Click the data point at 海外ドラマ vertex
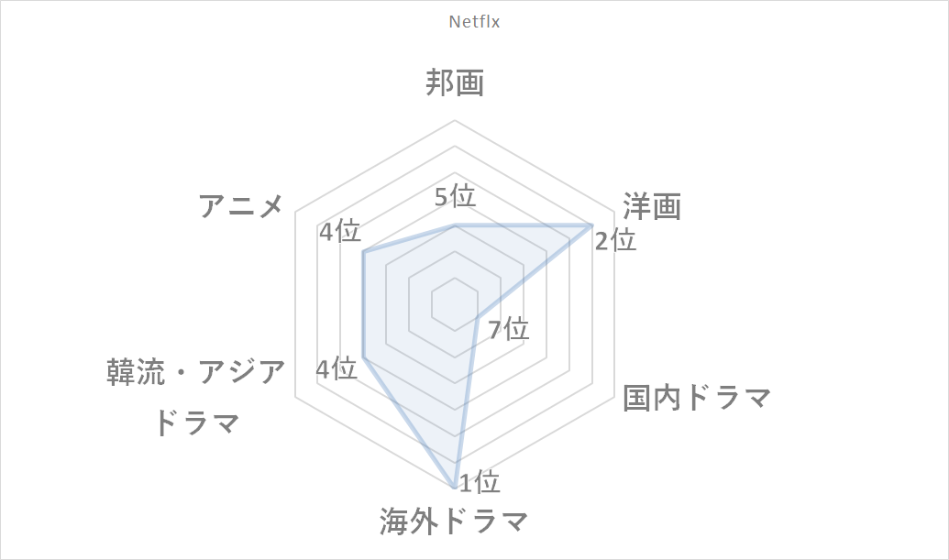Image resolution: width=949 pixels, height=560 pixels. pyautogui.click(x=455, y=487)
